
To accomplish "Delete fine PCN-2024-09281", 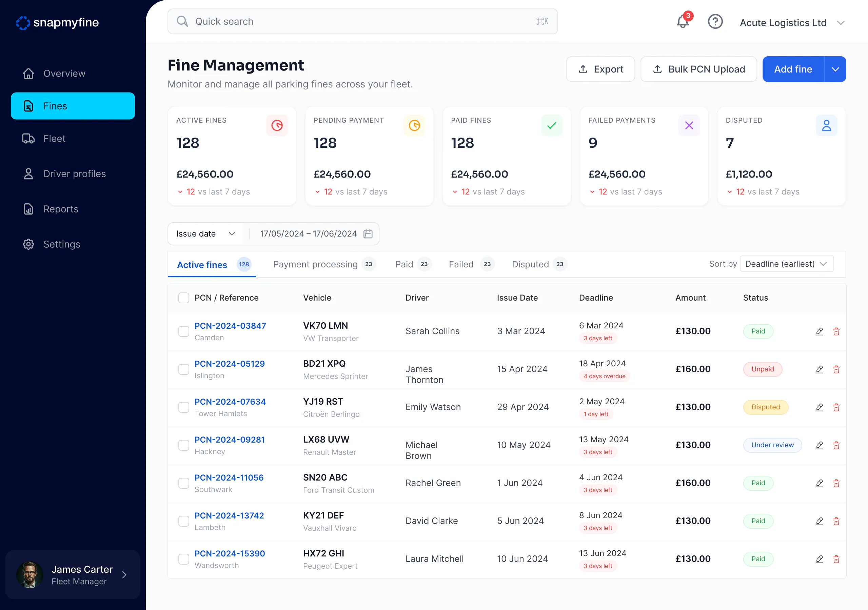I will (836, 445).
